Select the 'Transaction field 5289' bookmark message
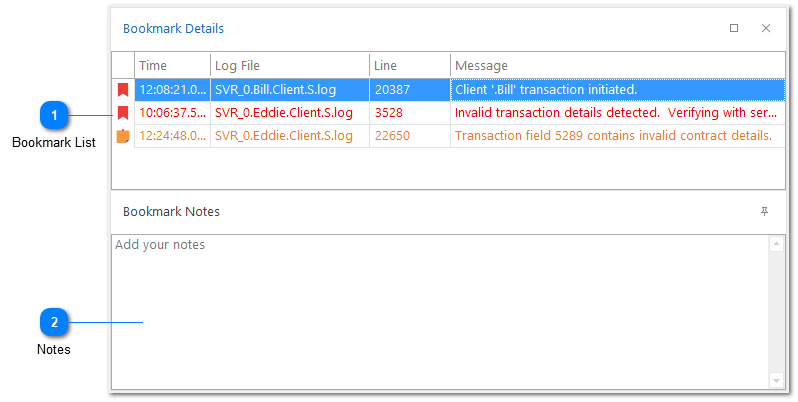This screenshot has width=798, height=402. pyautogui.click(x=613, y=136)
